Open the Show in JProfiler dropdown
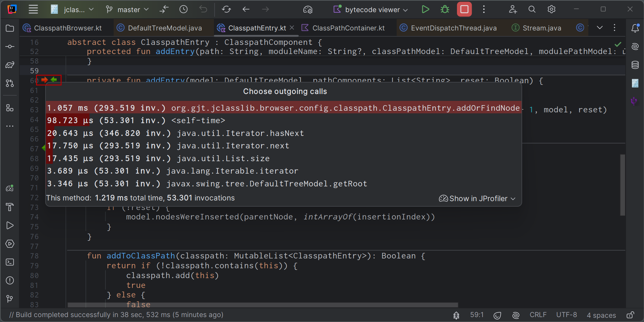This screenshot has width=644, height=322. pos(477,199)
